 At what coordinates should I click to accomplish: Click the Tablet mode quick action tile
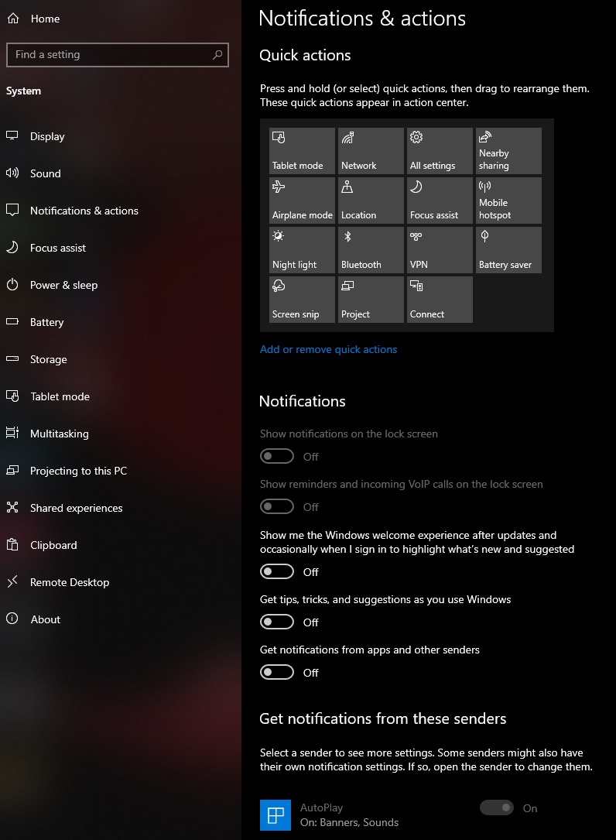(302, 150)
